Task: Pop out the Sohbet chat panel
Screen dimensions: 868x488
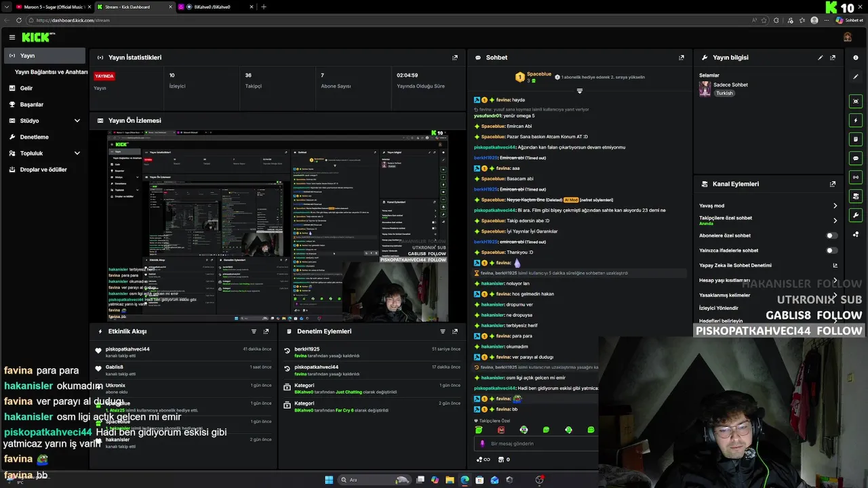Action: coord(682,58)
